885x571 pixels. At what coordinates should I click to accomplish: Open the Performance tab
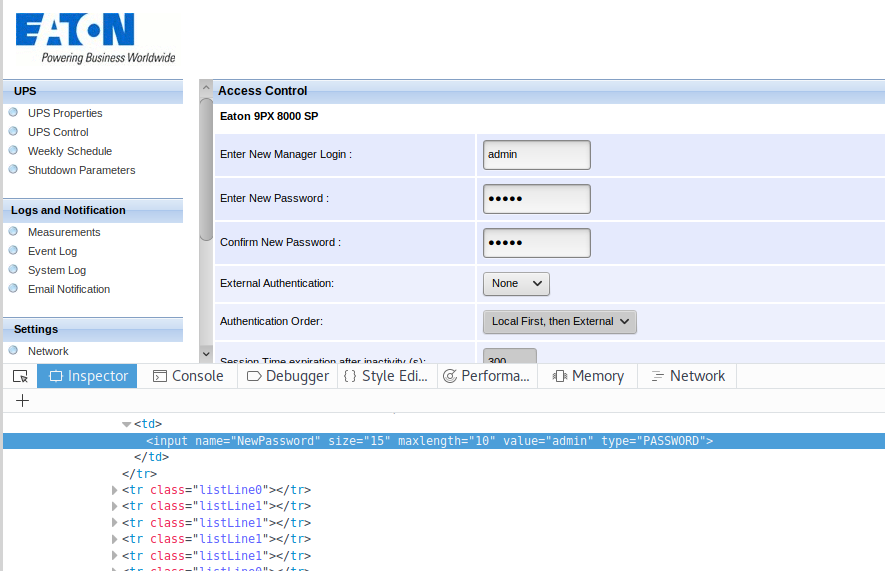tap(488, 376)
